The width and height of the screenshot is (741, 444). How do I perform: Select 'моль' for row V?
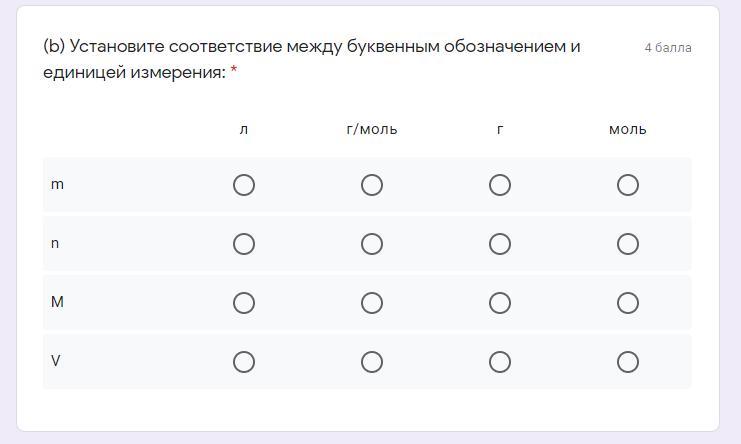point(628,362)
